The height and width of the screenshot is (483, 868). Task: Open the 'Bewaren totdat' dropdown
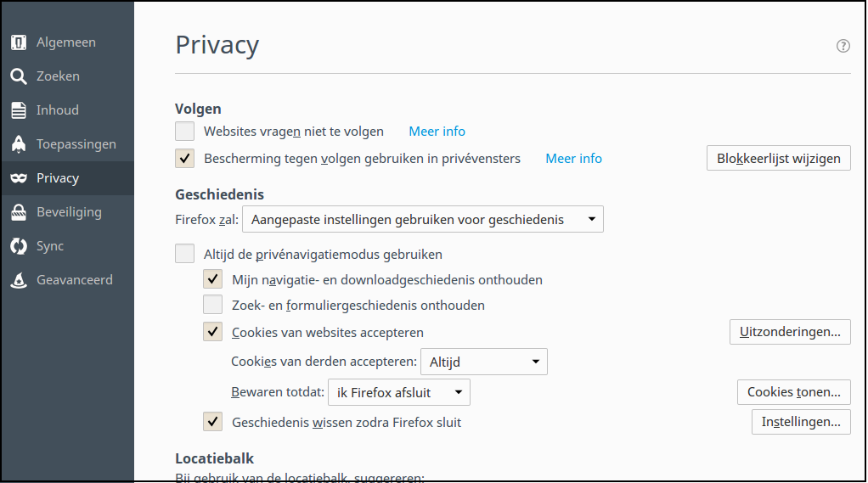[x=399, y=392]
